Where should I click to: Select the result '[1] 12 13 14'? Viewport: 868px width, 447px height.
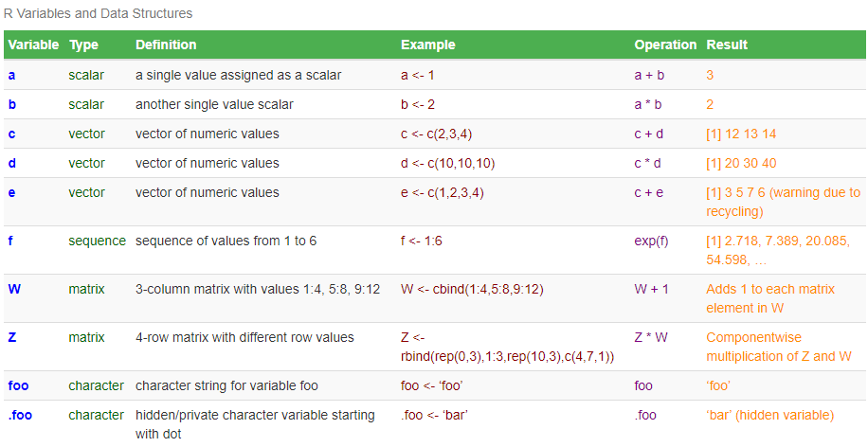click(741, 134)
